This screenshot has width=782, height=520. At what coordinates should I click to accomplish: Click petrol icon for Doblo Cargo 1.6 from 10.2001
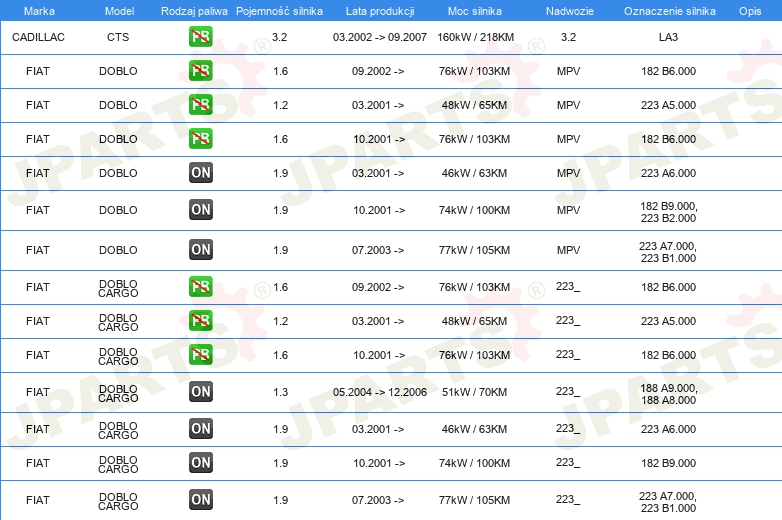[x=200, y=354]
